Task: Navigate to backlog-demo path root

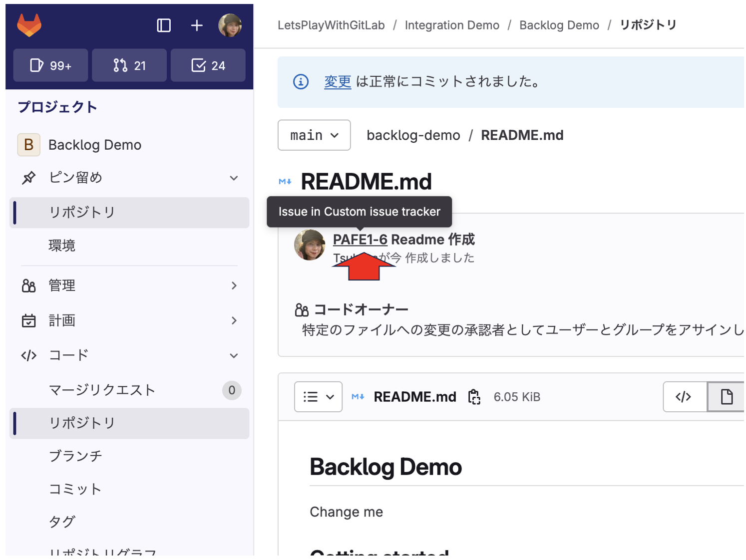Action: coord(413,135)
